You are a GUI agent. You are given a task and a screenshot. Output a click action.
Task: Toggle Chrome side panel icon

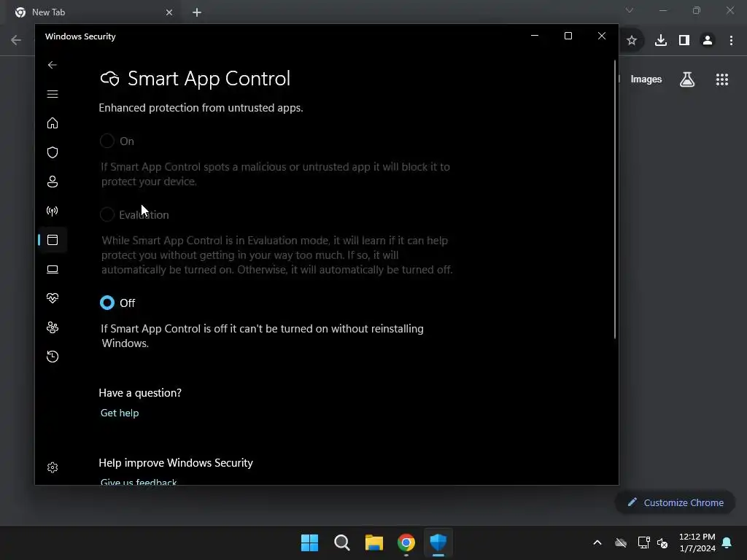pos(684,41)
